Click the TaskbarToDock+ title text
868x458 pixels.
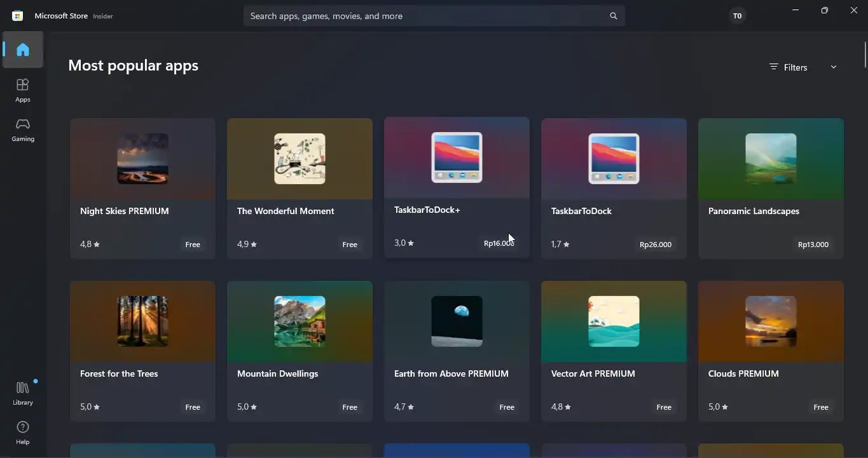coord(427,210)
